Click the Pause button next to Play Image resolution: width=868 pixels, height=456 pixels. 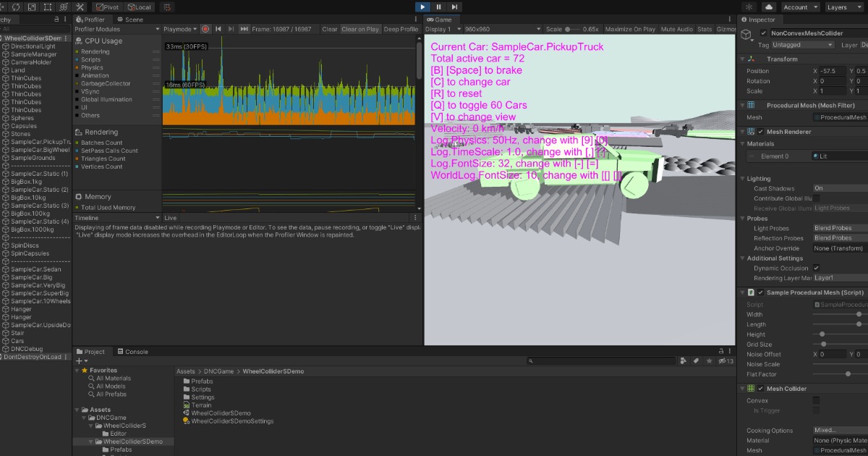tap(440, 7)
